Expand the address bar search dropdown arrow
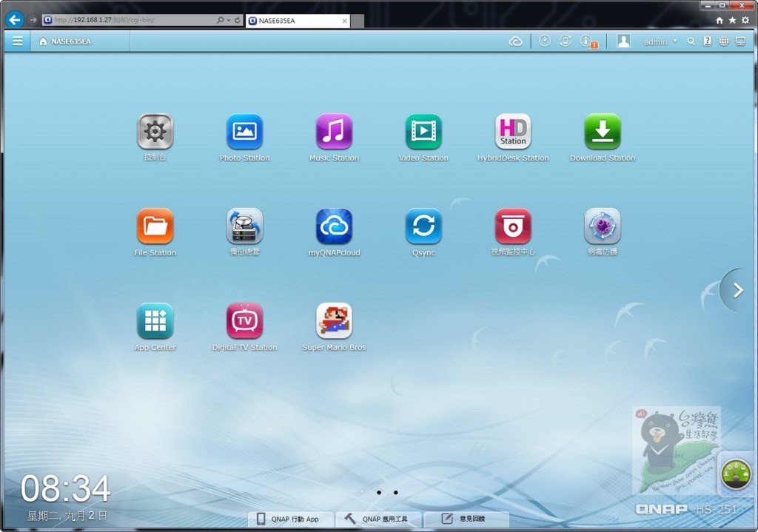The image size is (758, 532). (x=229, y=20)
